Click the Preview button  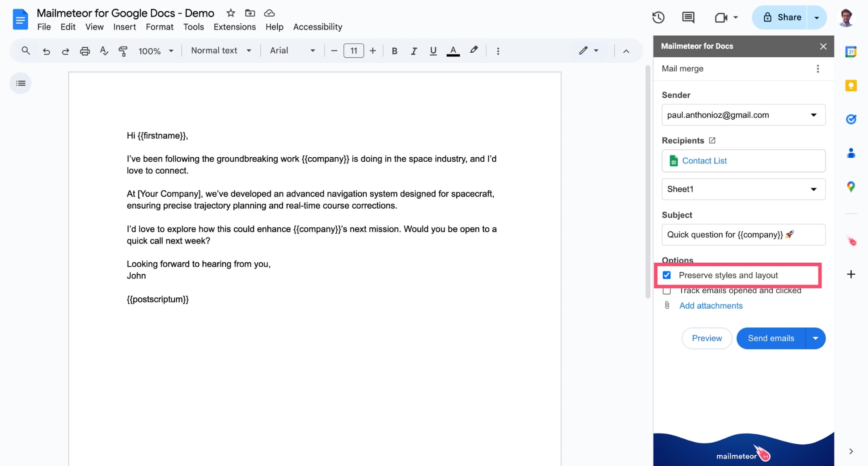707,338
